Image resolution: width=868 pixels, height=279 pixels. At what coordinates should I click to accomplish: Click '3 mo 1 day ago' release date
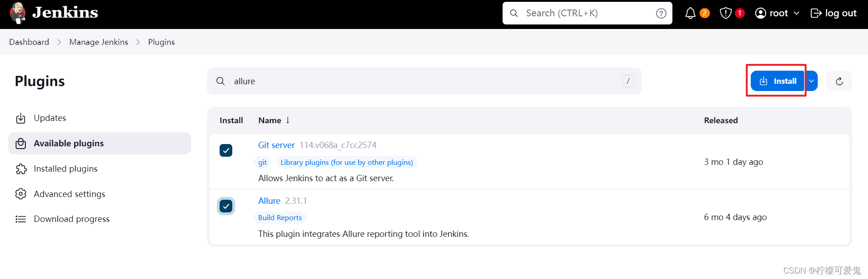(734, 162)
